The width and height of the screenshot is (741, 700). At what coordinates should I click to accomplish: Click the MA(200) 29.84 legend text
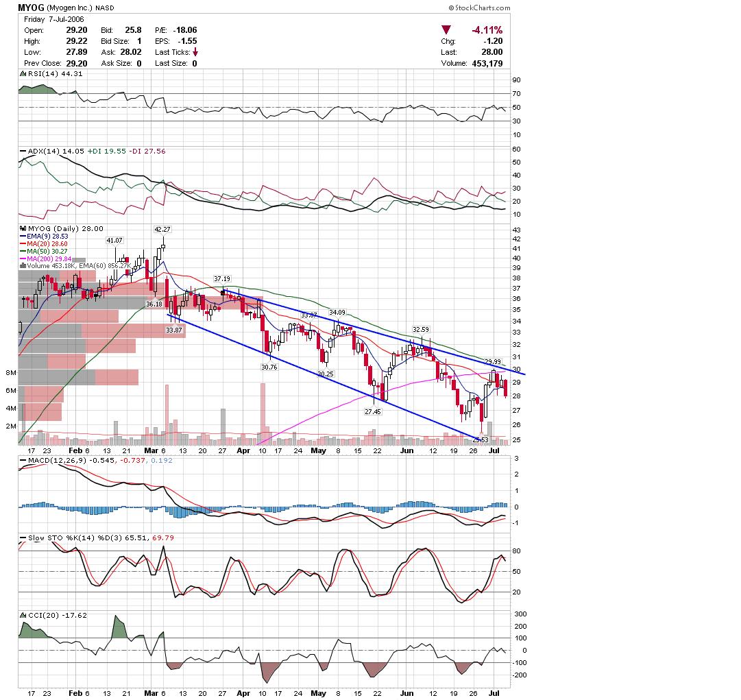(49, 259)
